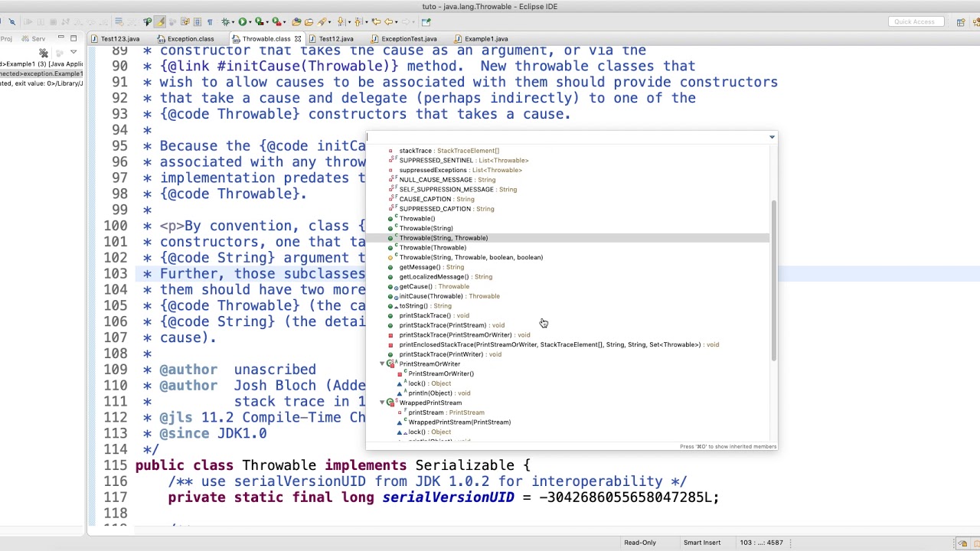Open Back history dropdown arrow

(x=397, y=22)
